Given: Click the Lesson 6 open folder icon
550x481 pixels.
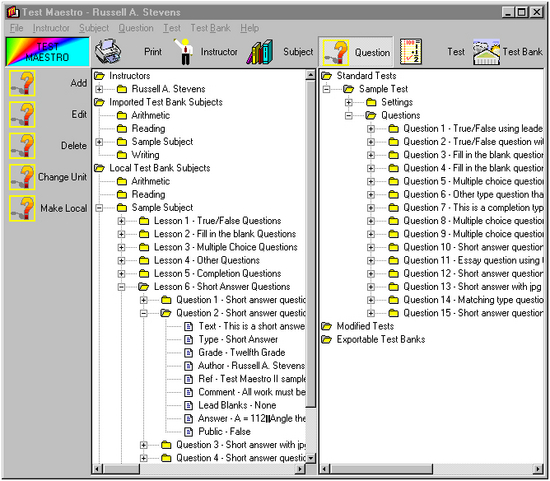Looking at the screenshot, I should (143, 287).
